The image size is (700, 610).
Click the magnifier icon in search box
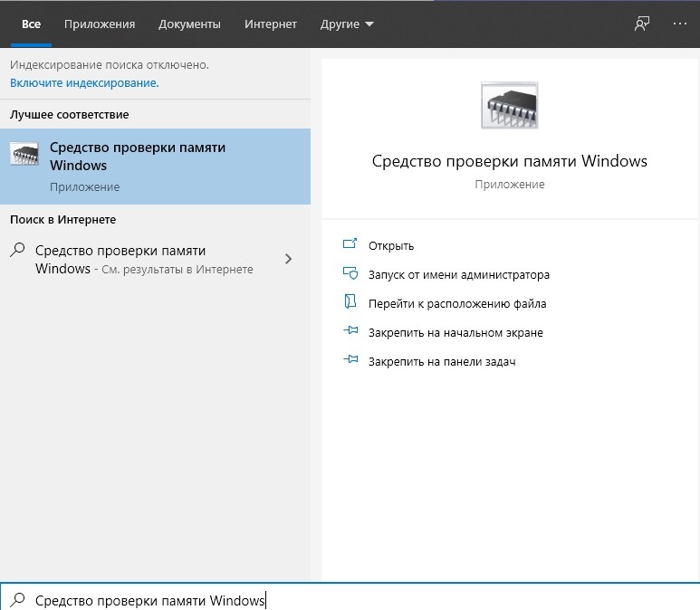(x=18, y=599)
